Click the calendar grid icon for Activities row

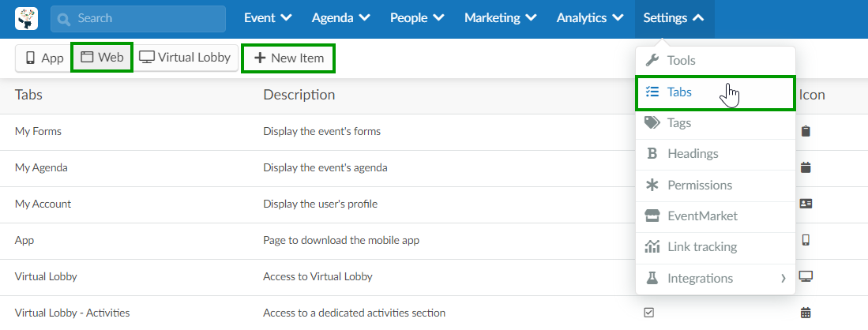coord(806,313)
